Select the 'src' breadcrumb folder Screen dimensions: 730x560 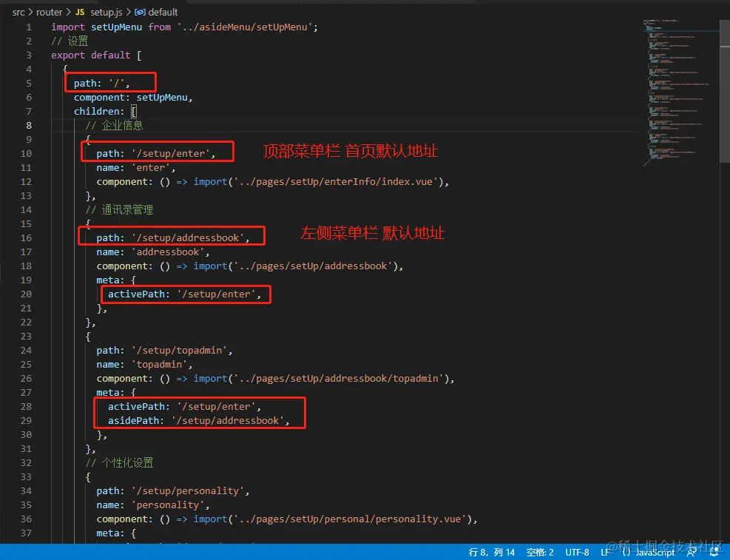click(18, 12)
